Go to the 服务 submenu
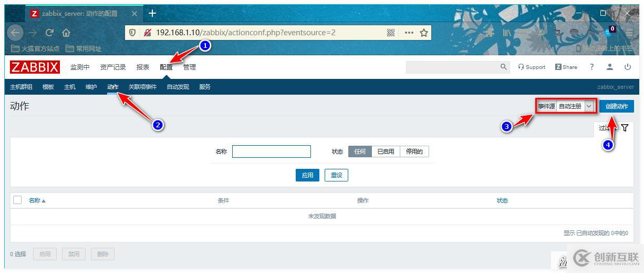This screenshot has width=644, height=273. (205, 87)
